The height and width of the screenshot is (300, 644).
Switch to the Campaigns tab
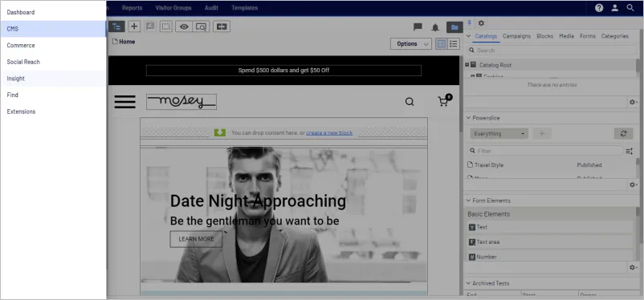[516, 36]
